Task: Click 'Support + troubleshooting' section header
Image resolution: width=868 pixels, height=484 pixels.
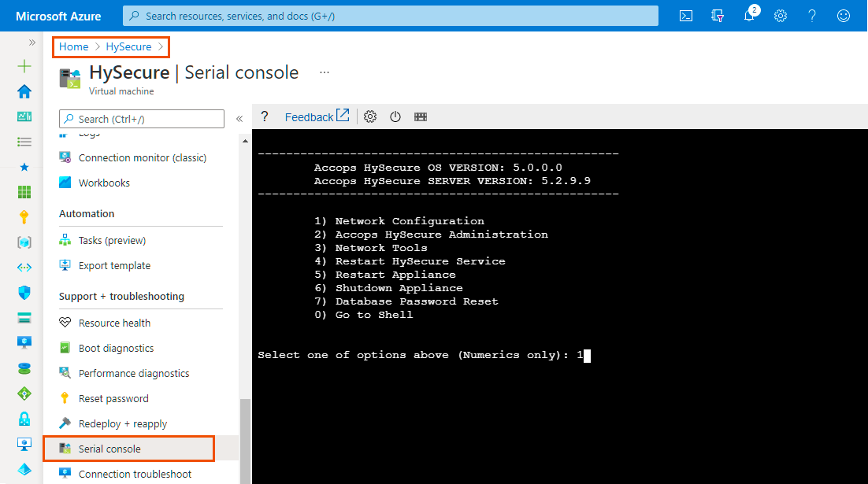Action: (122, 296)
